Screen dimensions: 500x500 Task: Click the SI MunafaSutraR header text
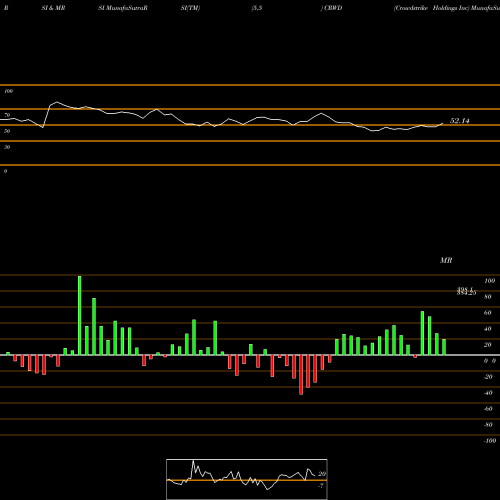point(123,8)
